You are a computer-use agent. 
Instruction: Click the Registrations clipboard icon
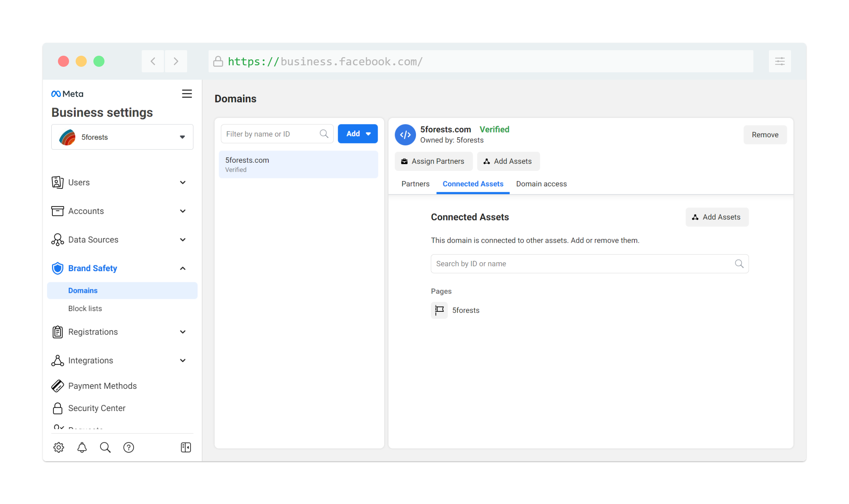(58, 332)
